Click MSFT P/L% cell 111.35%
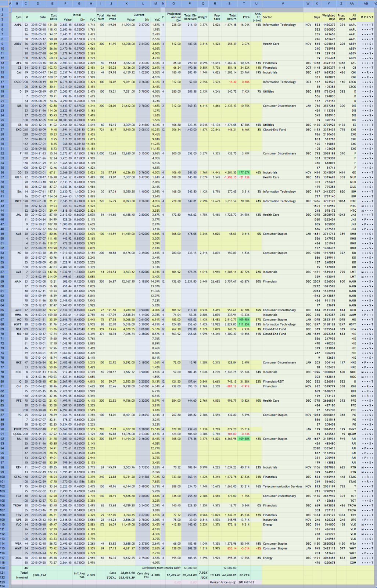The height and width of the screenshot is (588, 377). pos(244,325)
